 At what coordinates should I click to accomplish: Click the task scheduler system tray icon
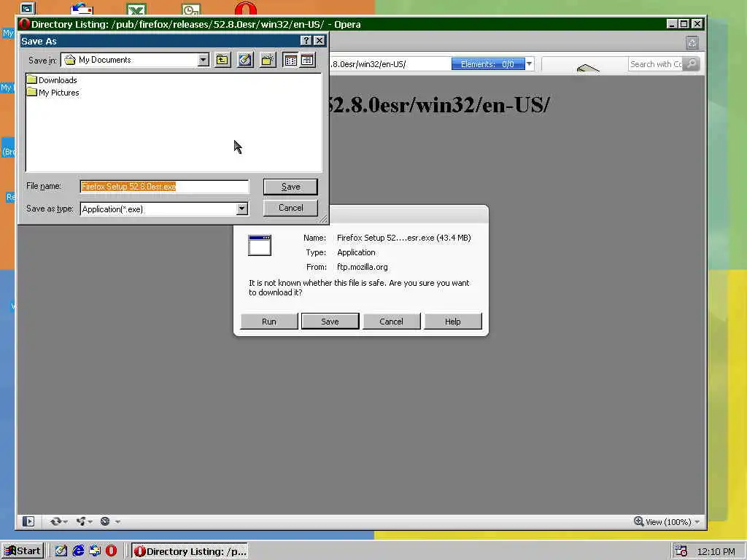[x=681, y=551]
